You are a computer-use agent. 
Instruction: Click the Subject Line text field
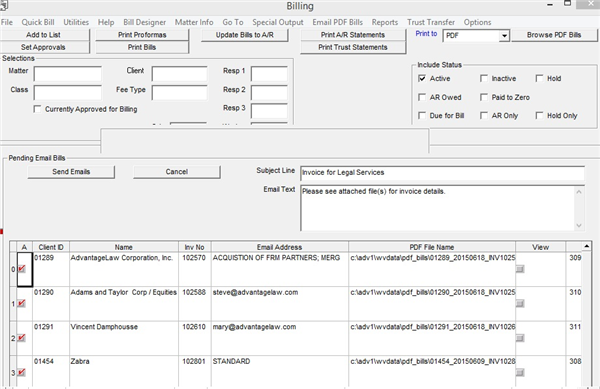click(x=443, y=173)
